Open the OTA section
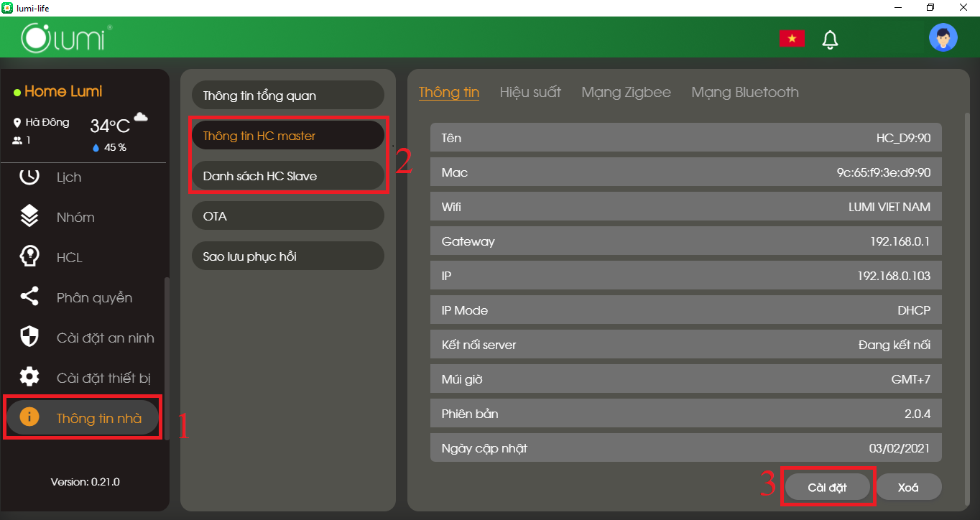 click(288, 216)
